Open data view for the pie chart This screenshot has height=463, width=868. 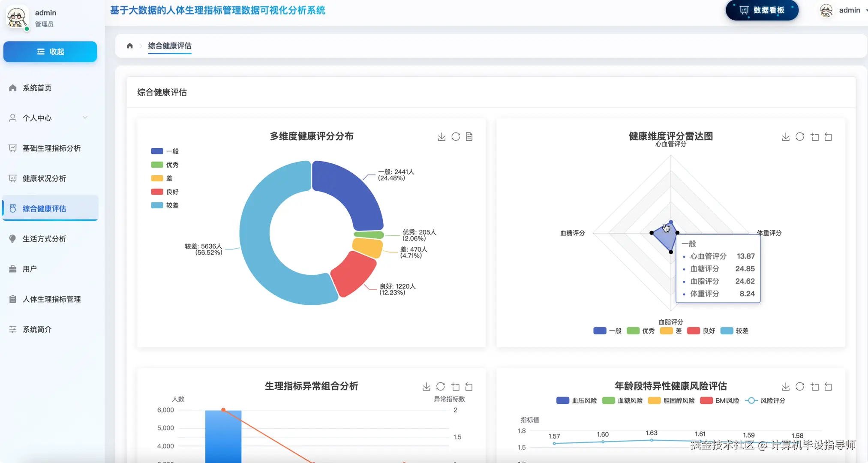(x=469, y=137)
